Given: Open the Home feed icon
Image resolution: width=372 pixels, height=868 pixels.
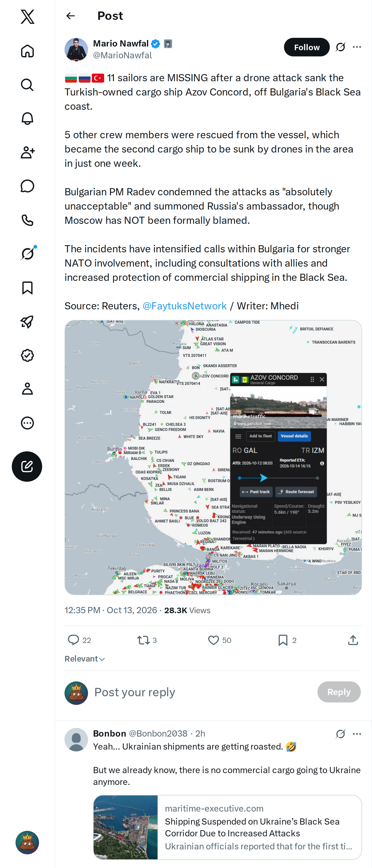Looking at the screenshot, I should click(x=27, y=51).
